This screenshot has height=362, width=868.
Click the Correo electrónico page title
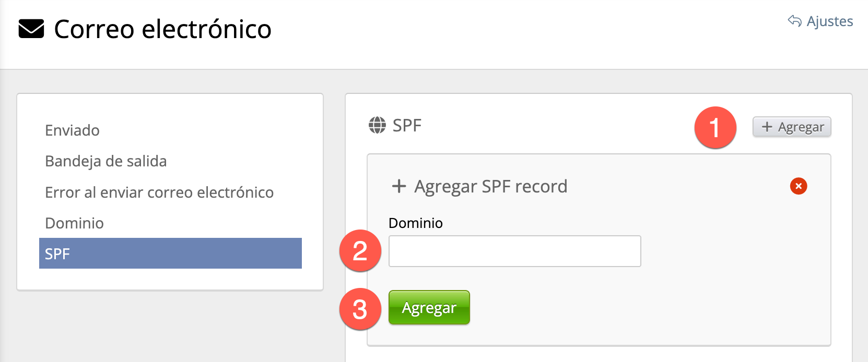[162, 29]
